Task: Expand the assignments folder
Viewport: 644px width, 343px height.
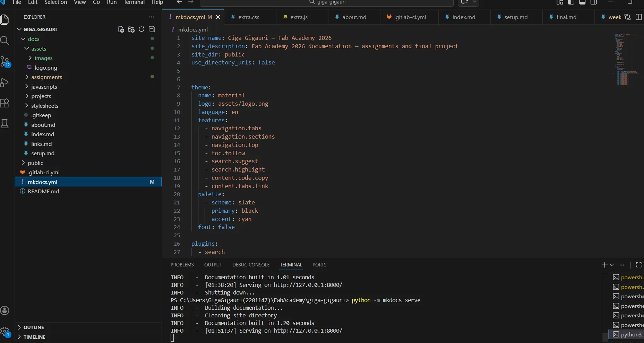Action: point(46,77)
